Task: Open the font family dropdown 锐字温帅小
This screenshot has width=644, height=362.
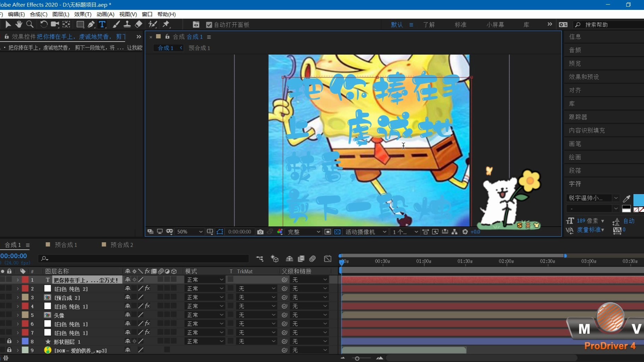Action: coord(593,198)
